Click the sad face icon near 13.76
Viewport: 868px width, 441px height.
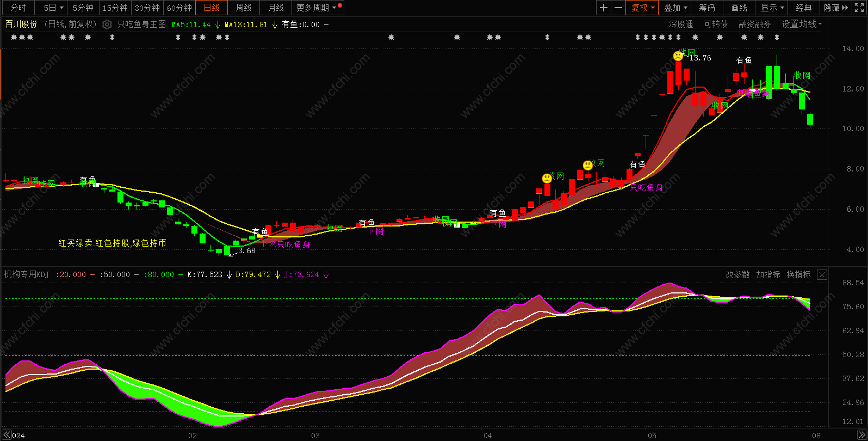(x=678, y=56)
